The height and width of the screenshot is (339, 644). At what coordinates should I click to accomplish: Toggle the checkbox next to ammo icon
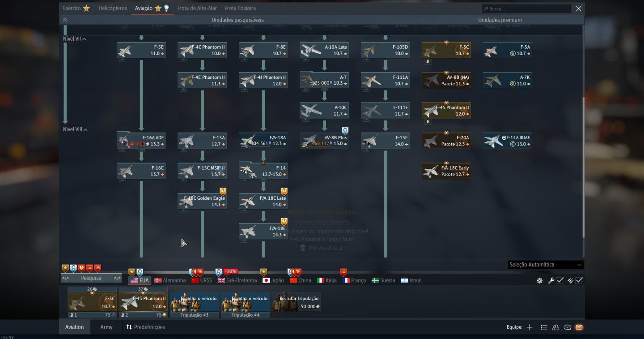point(579,281)
